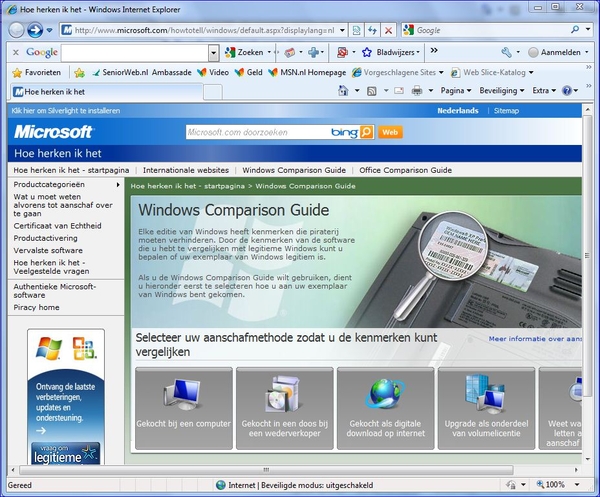Image resolution: width=600 pixels, height=497 pixels.
Task: Open the SeniorWeb.nl Ambassade favorite
Action: pos(142,72)
